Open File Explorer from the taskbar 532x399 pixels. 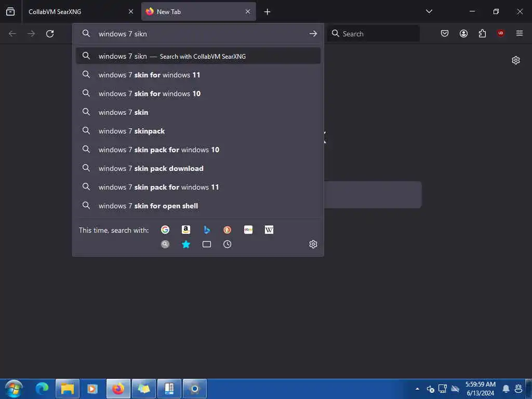(68, 389)
